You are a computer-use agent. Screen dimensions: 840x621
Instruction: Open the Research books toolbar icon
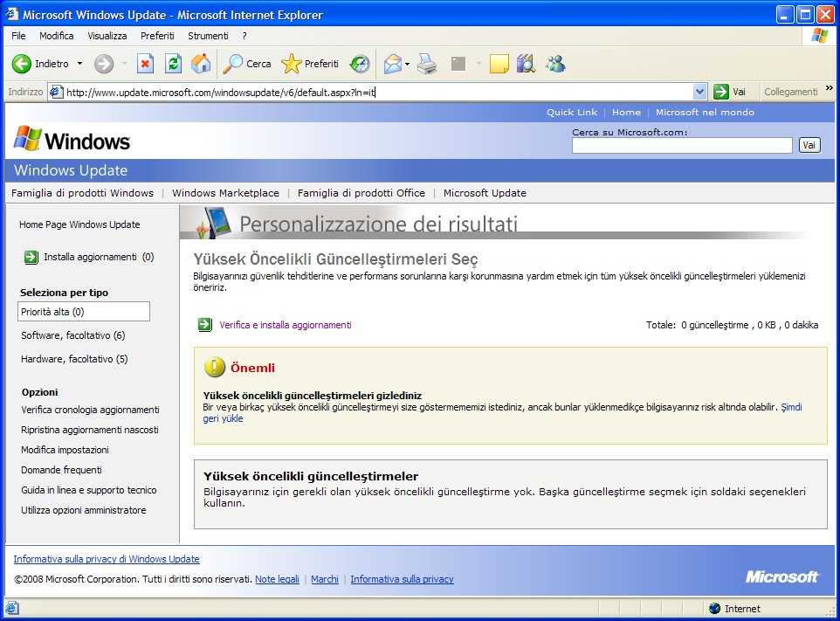(x=526, y=64)
